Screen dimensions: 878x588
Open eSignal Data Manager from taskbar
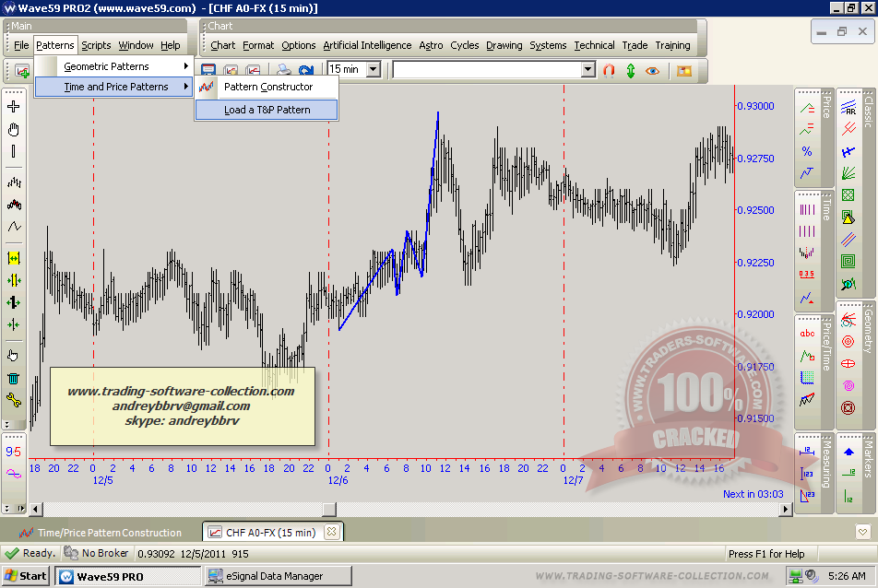(x=275, y=576)
